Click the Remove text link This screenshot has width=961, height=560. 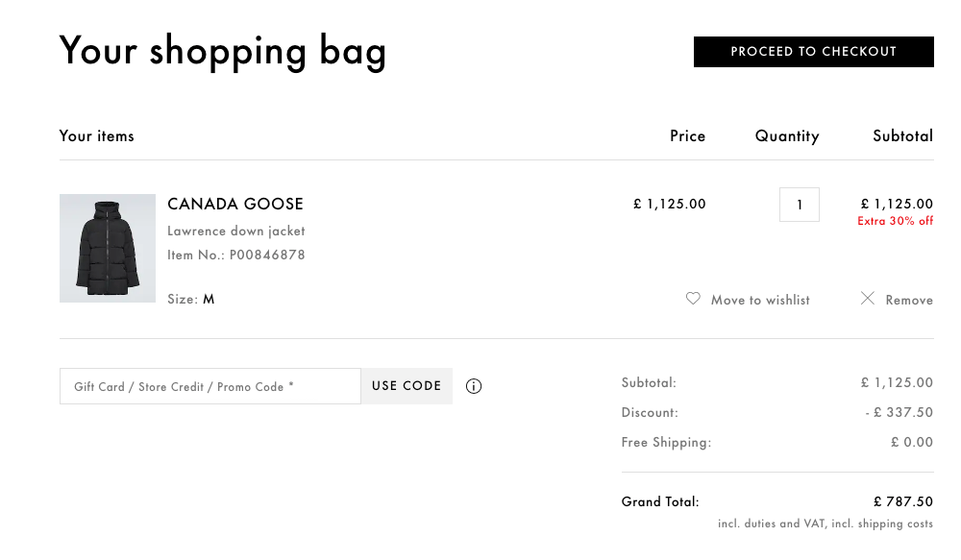[909, 301]
